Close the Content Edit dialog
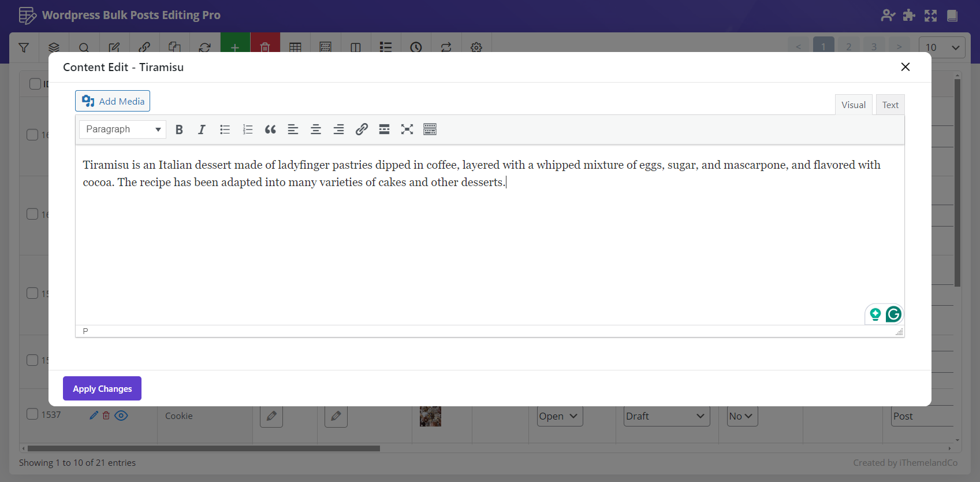Screen dimensions: 980x482 click(x=905, y=67)
